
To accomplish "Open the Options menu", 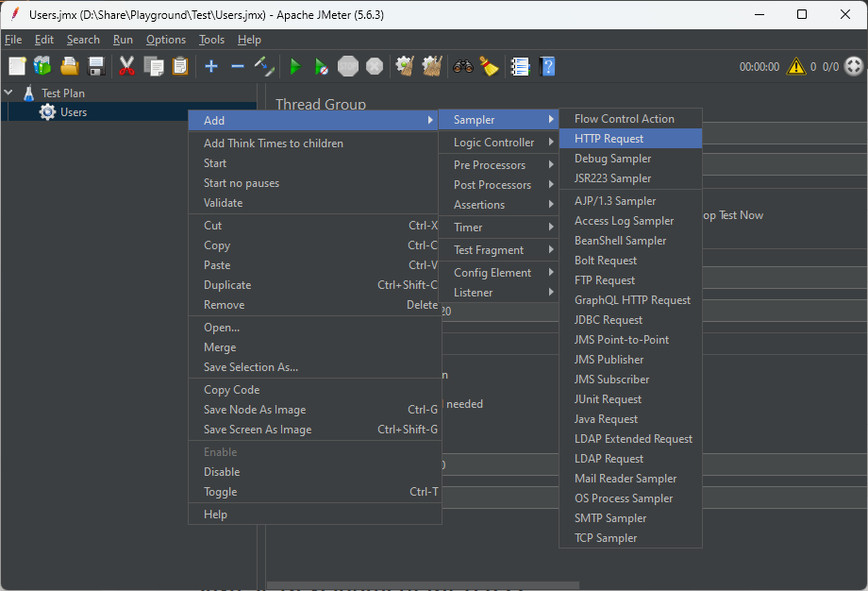I will point(166,40).
